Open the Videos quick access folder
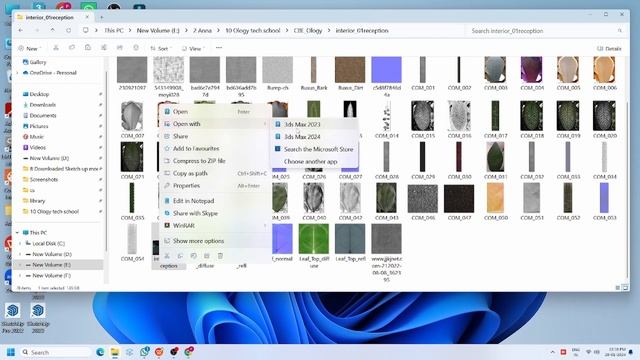Screen dimensions: 640x360 click(x=38, y=147)
